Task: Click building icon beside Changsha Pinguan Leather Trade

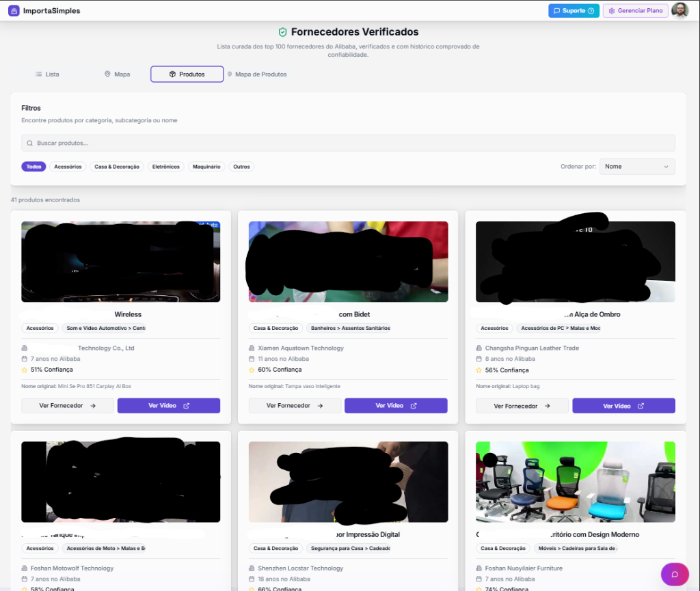Action: coord(479,348)
